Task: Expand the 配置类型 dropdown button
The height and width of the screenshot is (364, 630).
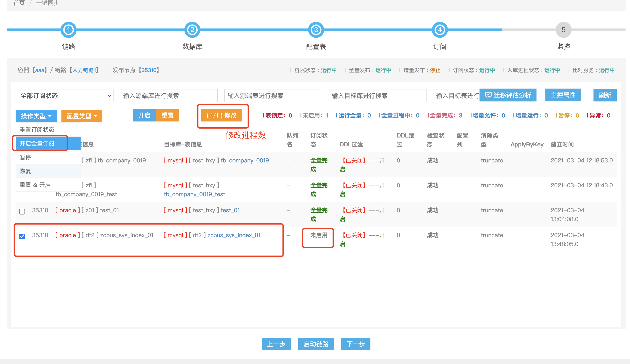Action: pos(82,116)
